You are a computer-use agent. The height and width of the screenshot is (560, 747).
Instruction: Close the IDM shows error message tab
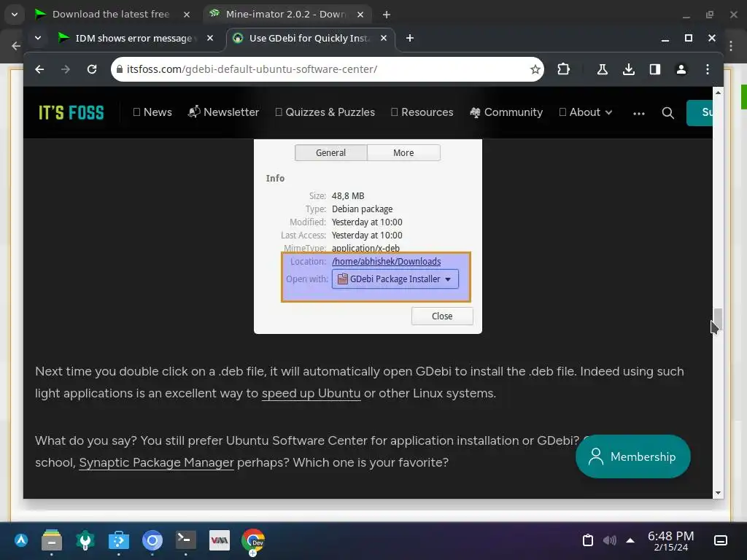[x=209, y=38]
